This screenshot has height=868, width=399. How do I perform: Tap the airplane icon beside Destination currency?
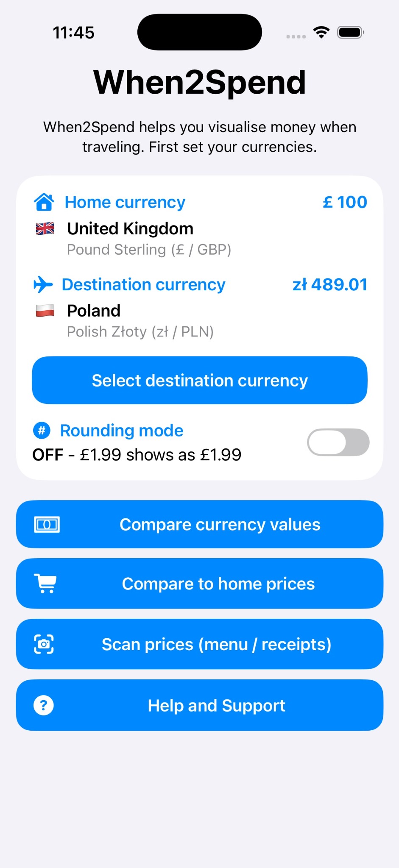point(43,284)
